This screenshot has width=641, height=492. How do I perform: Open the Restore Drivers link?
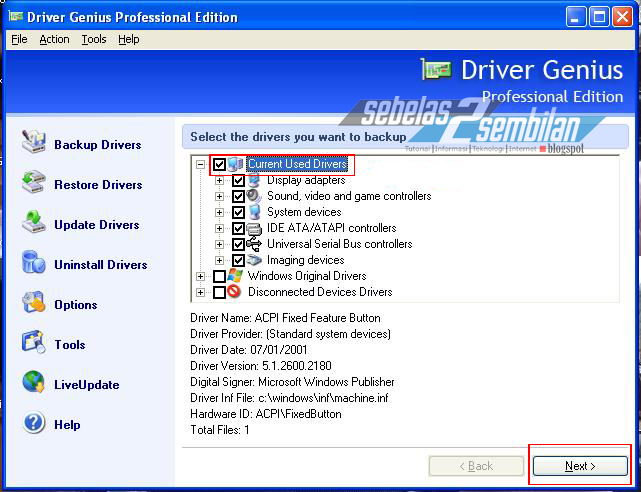pyautogui.click(x=98, y=185)
